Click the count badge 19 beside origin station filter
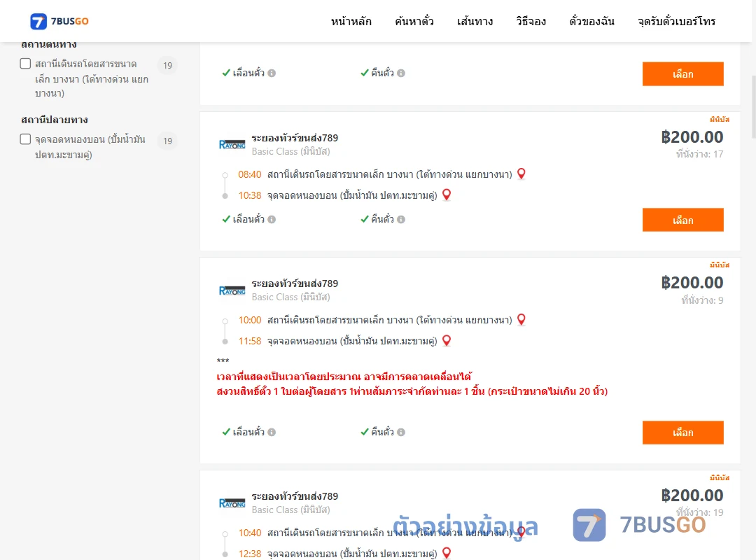This screenshot has height=560, width=756. [x=168, y=65]
